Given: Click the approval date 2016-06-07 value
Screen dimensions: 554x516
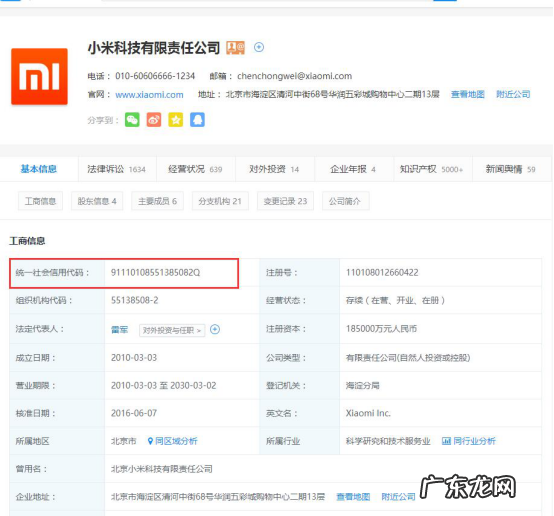Looking at the screenshot, I should click(134, 413).
